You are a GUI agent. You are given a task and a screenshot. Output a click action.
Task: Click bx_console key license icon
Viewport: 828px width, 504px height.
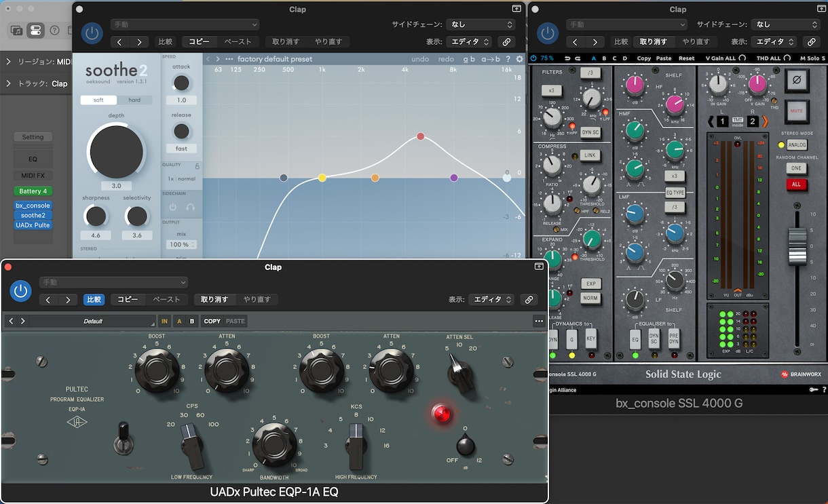814,389
